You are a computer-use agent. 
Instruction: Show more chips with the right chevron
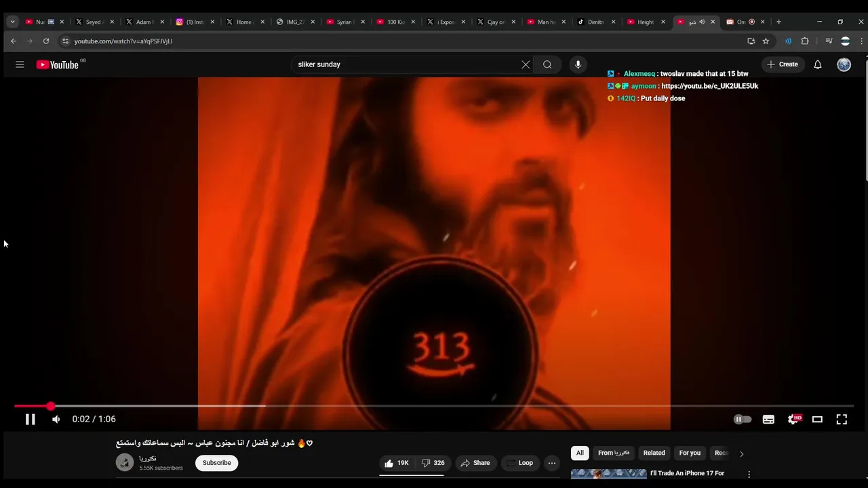(741, 453)
